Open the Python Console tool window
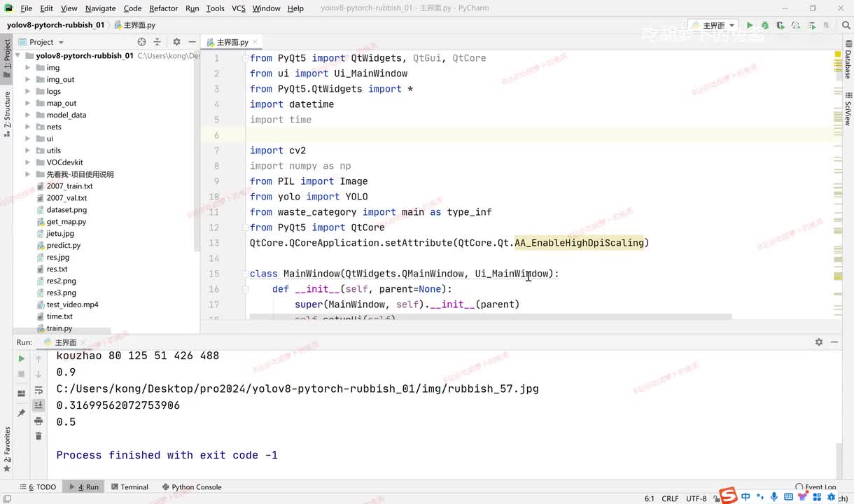 [192, 487]
